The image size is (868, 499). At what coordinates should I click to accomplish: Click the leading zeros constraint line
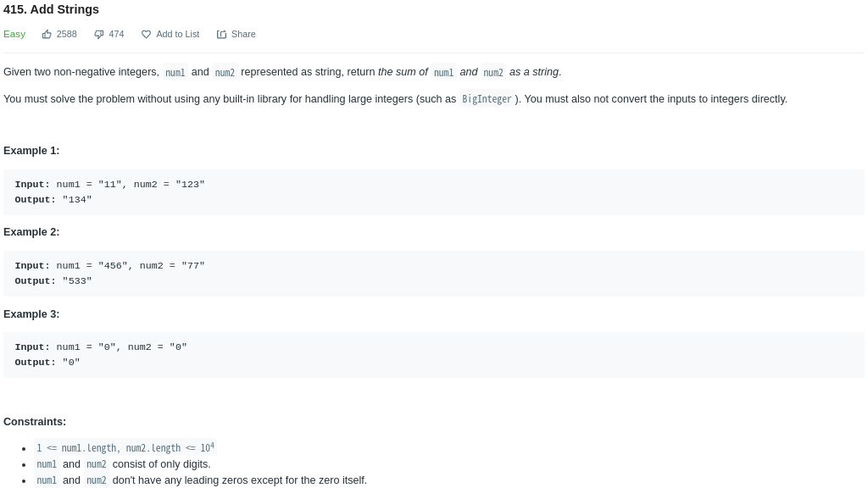pyautogui.click(x=200, y=480)
